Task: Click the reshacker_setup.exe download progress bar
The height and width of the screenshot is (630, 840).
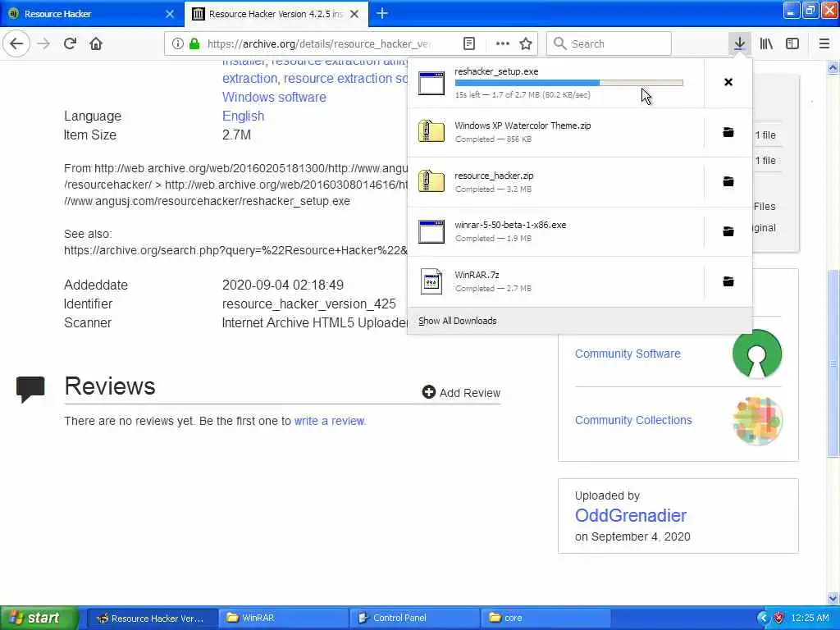Action: point(569,83)
